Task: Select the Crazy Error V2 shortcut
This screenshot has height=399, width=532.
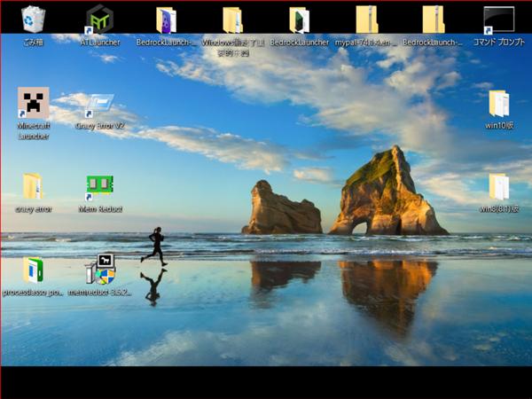Action: 99,106
